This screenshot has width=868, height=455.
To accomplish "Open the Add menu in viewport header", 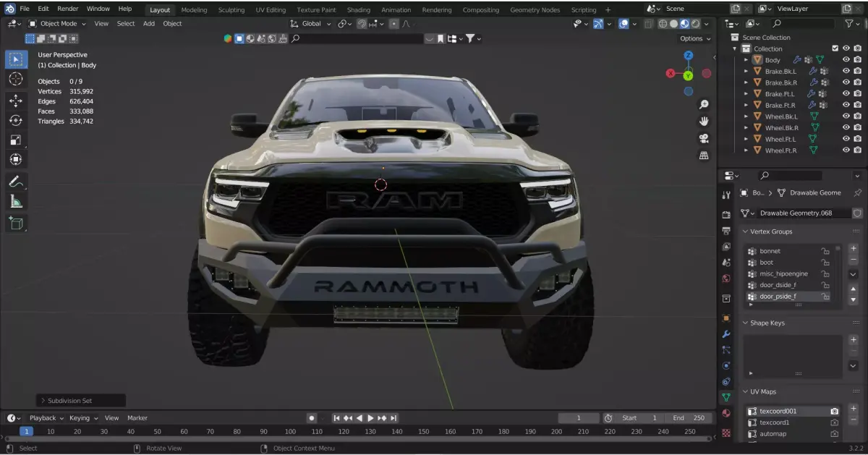I will click(148, 24).
